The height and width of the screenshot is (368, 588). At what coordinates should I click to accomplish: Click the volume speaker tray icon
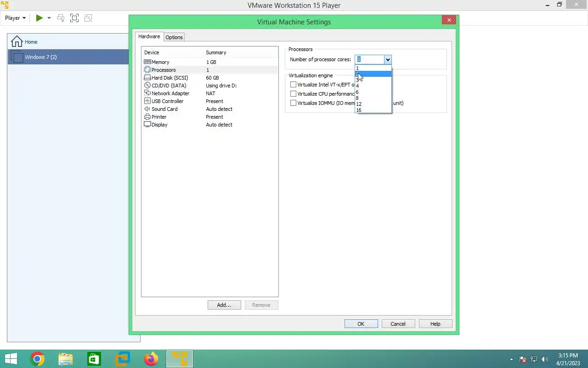[x=545, y=359]
